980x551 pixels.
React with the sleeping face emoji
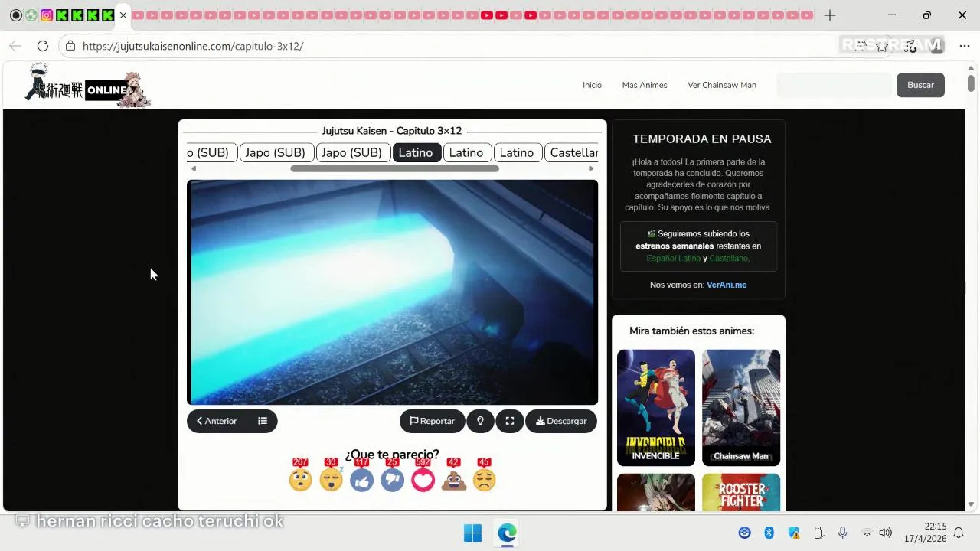pyautogui.click(x=331, y=480)
